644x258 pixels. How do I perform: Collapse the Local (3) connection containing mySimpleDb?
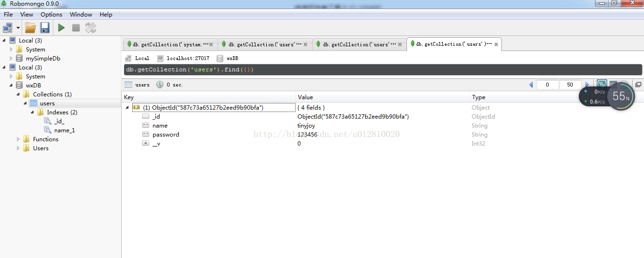click(x=4, y=40)
